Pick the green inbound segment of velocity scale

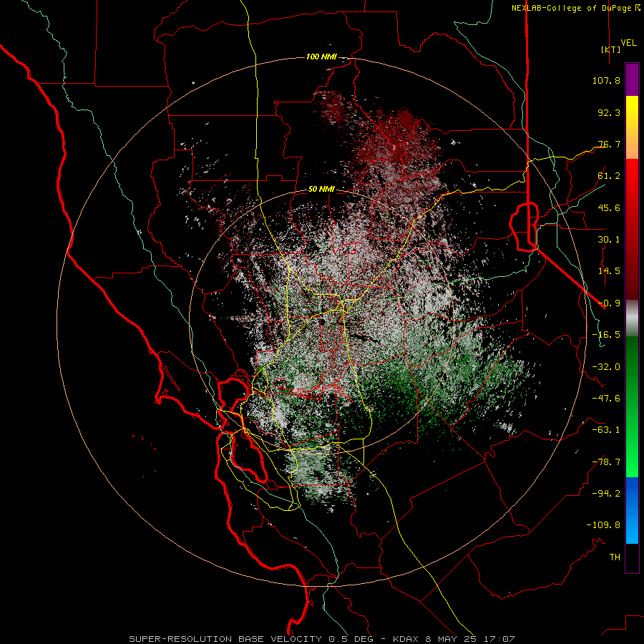point(632,406)
